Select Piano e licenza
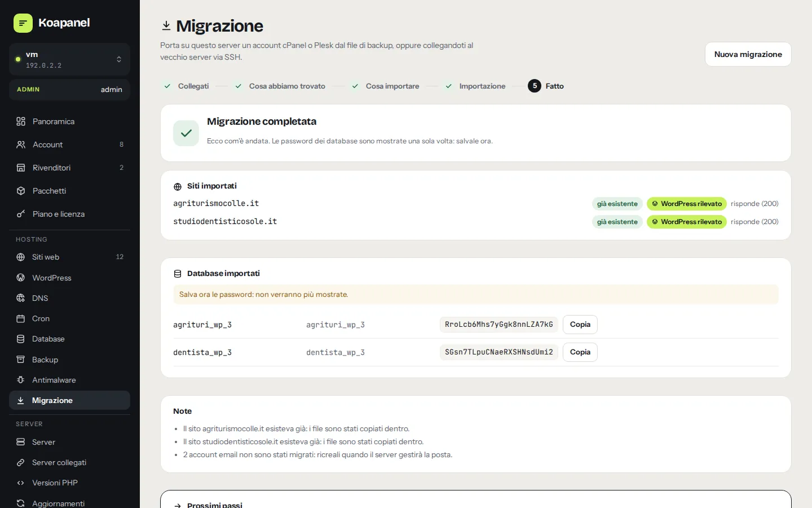 pyautogui.click(x=69, y=214)
